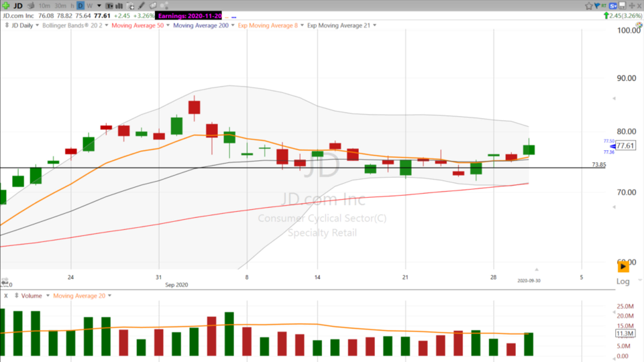The height and width of the screenshot is (362, 644).
Task: Click the blue flag icon
Action: click(597, 6)
